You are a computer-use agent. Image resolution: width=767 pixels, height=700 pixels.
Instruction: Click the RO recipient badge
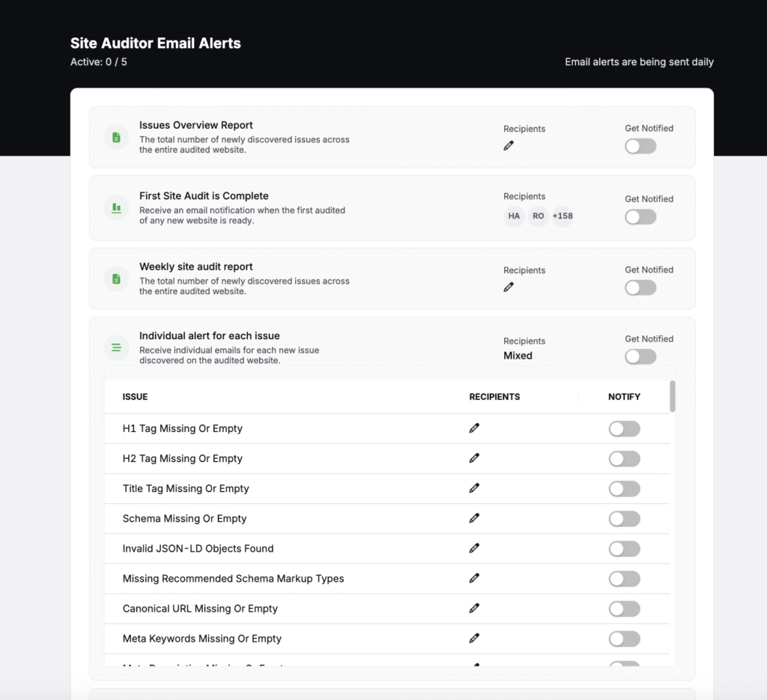[x=538, y=216]
